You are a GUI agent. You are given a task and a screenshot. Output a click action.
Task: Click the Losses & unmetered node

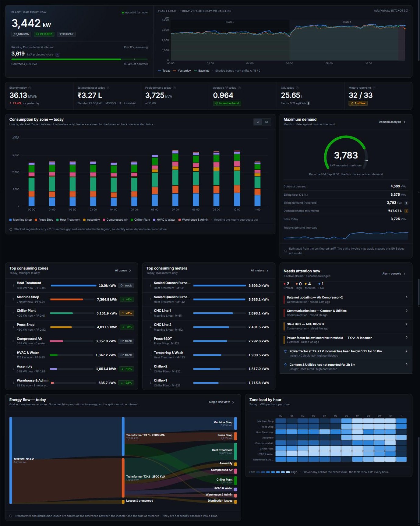point(123,502)
